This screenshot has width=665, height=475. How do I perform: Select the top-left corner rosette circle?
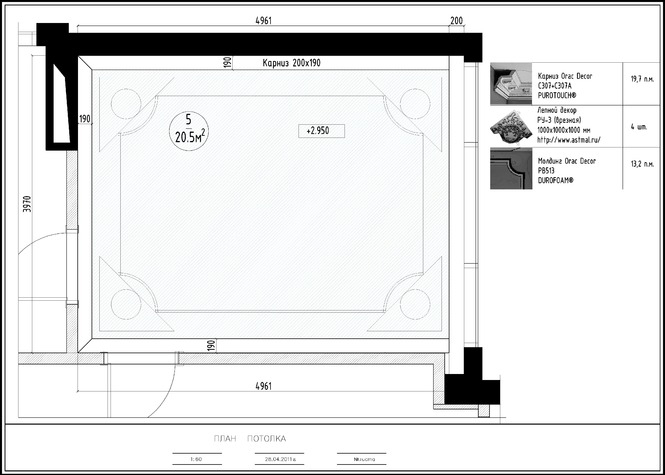(125, 103)
